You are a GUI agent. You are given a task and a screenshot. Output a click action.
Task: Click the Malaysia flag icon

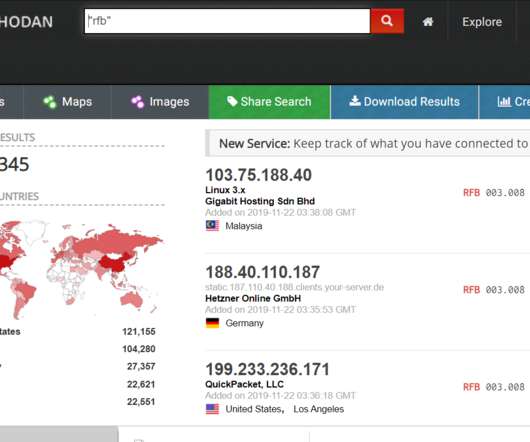click(212, 225)
